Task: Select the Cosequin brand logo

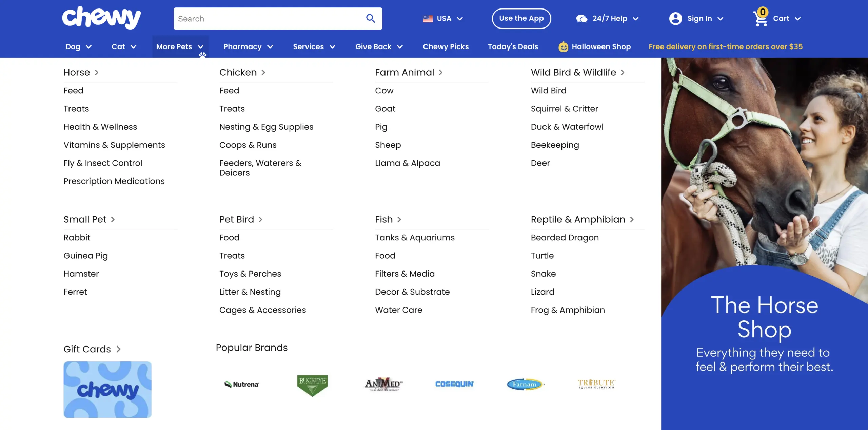Action: [454, 384]
